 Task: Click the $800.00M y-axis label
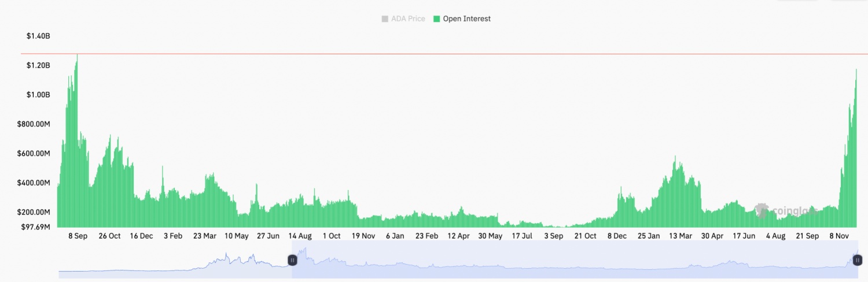(x=34, y=124)
